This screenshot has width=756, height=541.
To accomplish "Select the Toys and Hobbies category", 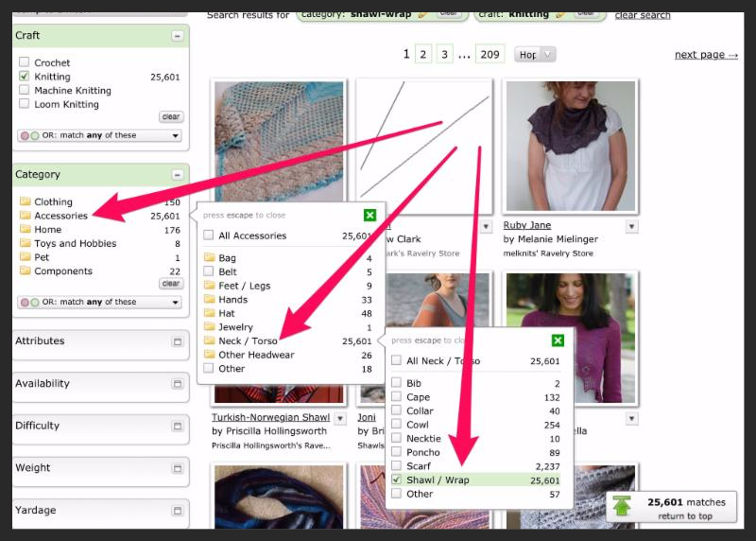I will [75, 244].
